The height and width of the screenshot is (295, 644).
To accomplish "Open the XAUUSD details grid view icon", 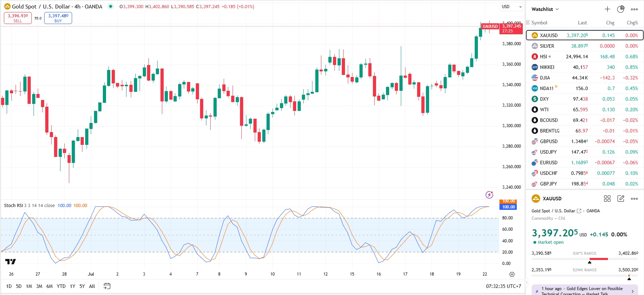I will click(607, 199).
